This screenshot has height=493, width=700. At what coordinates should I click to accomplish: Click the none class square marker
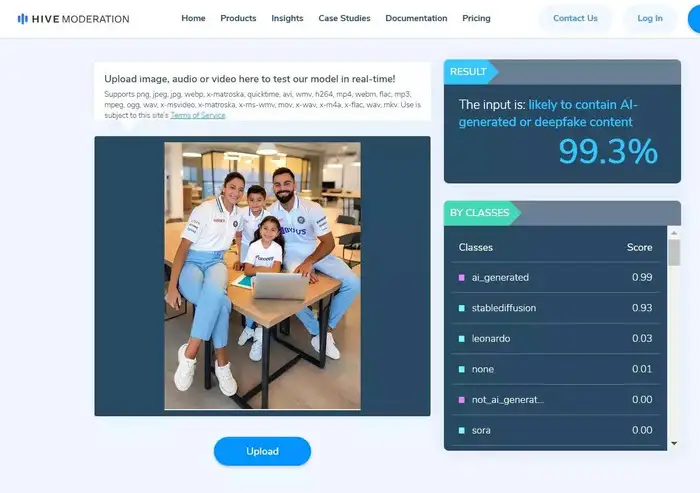(x=462, y=369)
